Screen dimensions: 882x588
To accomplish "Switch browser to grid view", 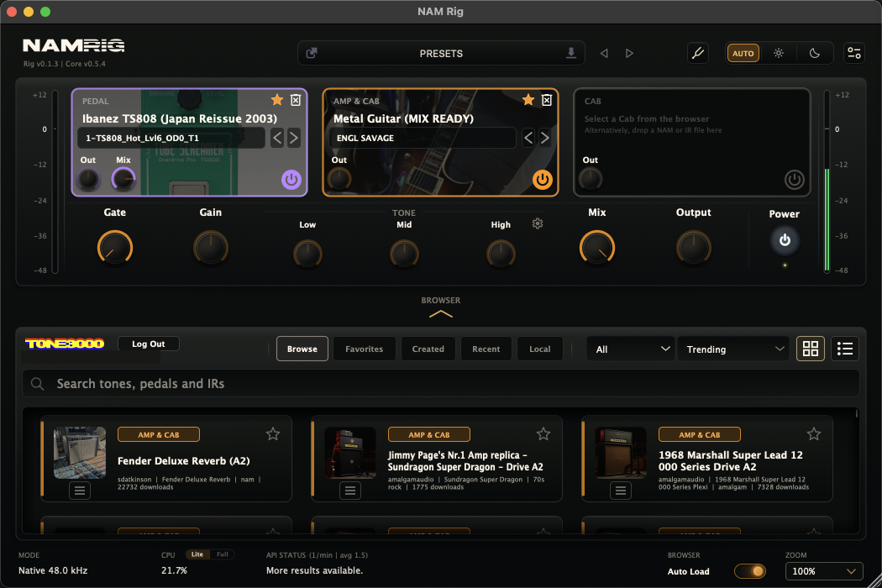I will click(x=811, y=349).
